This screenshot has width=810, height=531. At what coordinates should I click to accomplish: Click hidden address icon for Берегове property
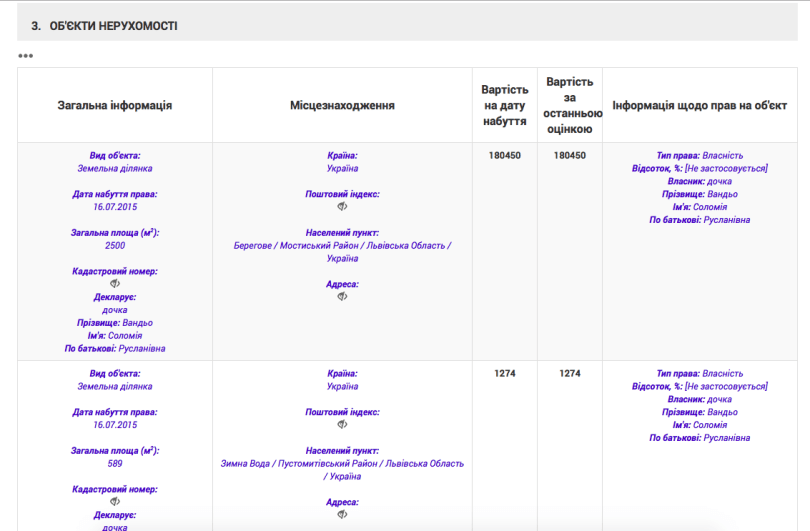click(x=342, y=296)
